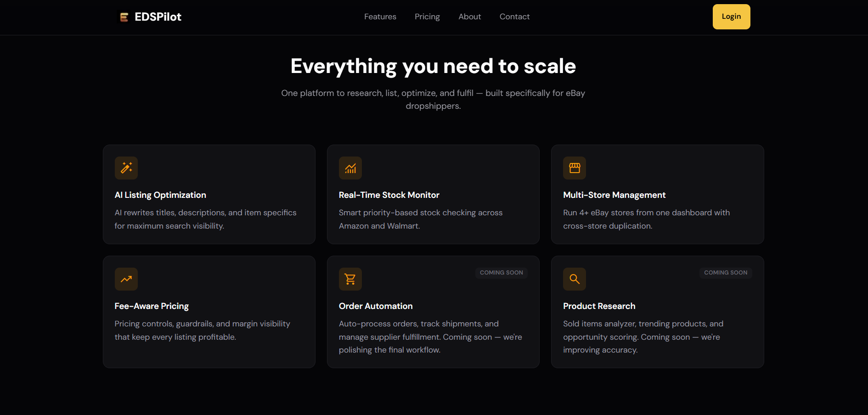This screenshot has width=868, height=415.
Task: Open the Multi-Store Management feature card
Action: tap(657, 194)
